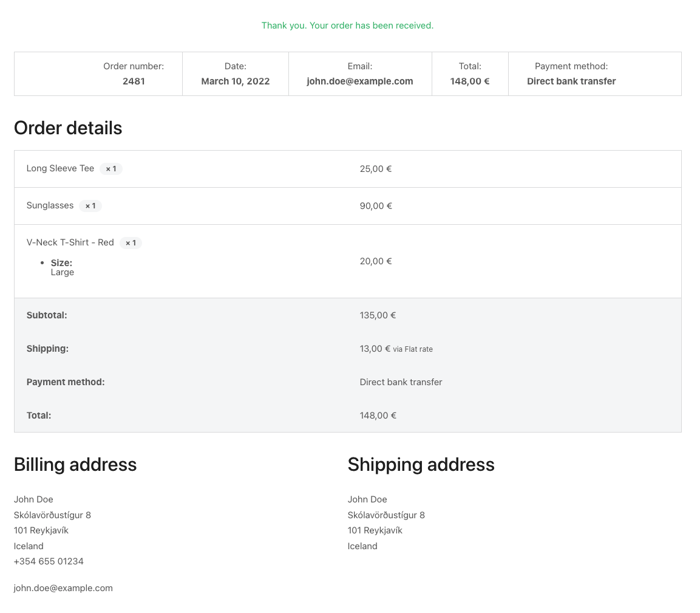Select the order number 2481

tap(134, 81)
